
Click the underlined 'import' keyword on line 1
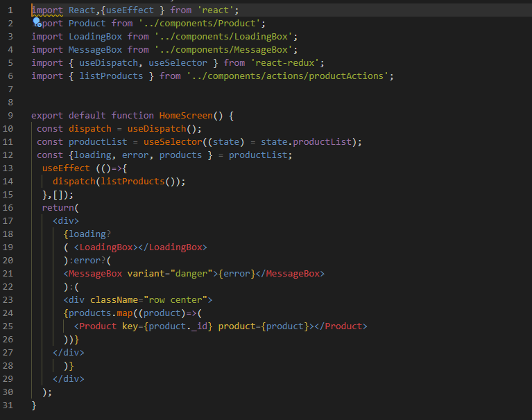point(47,10)
